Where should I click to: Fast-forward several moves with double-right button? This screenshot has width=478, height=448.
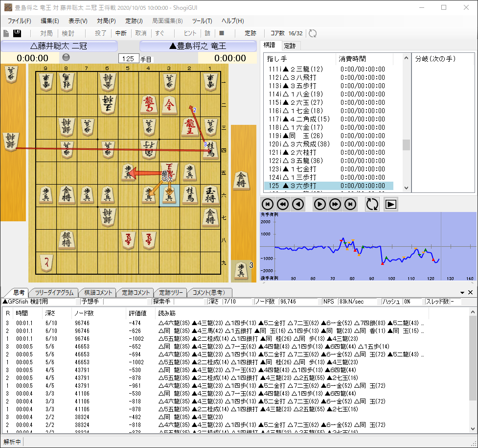pos(335,204)
